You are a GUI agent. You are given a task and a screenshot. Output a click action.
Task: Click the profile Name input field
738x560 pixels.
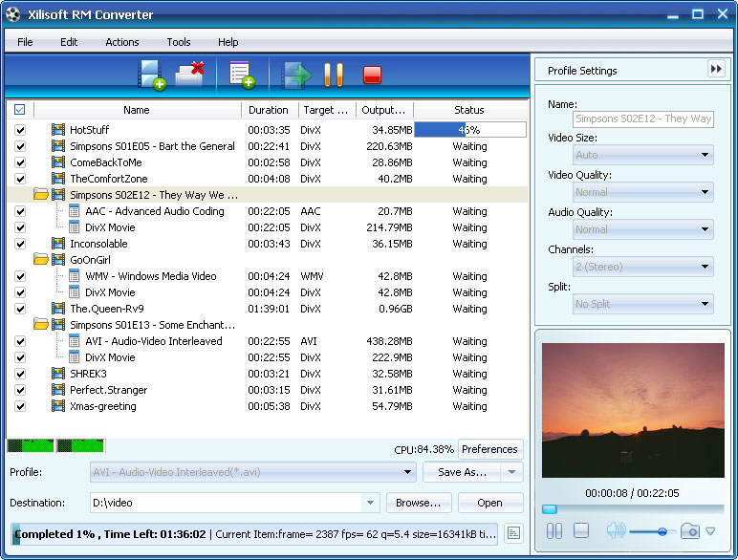(643, 118)
